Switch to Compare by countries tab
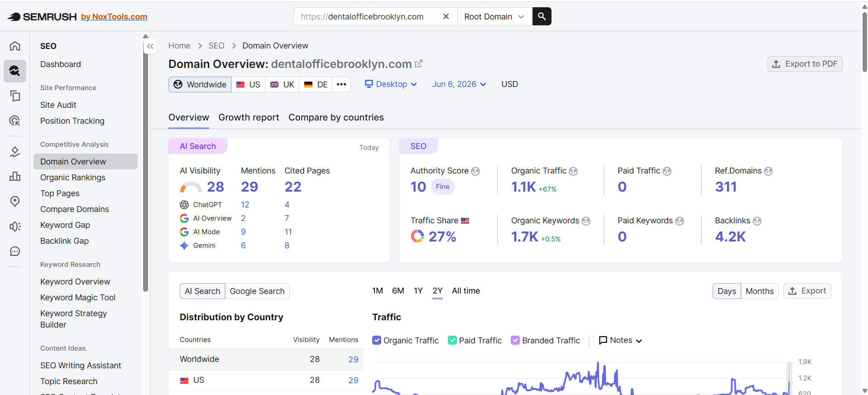Viewport: 868px width, 395px height. click(x=336, y=117)
